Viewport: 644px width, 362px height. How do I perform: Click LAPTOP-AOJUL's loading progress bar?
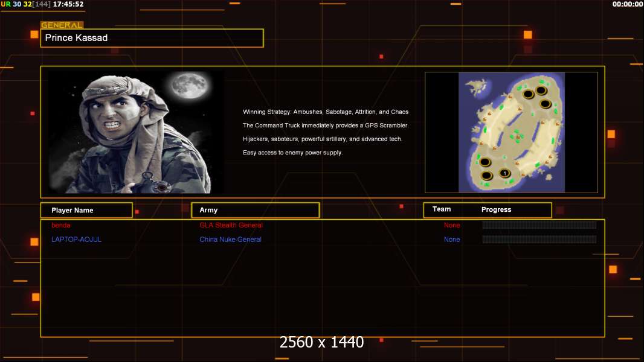pos(539,240)
